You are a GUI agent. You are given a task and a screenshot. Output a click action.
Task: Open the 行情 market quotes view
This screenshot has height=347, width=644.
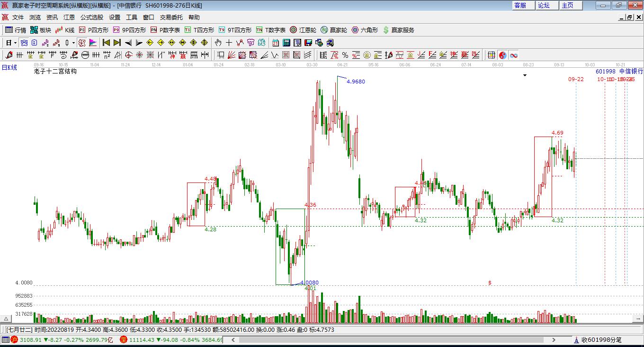[16, 30]
